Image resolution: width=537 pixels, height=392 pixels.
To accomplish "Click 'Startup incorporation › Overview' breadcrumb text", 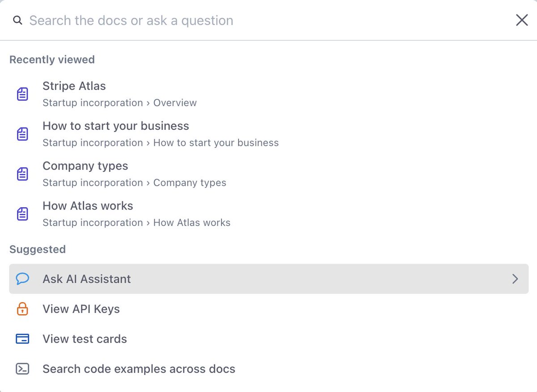I will click(x=119, y=103).
